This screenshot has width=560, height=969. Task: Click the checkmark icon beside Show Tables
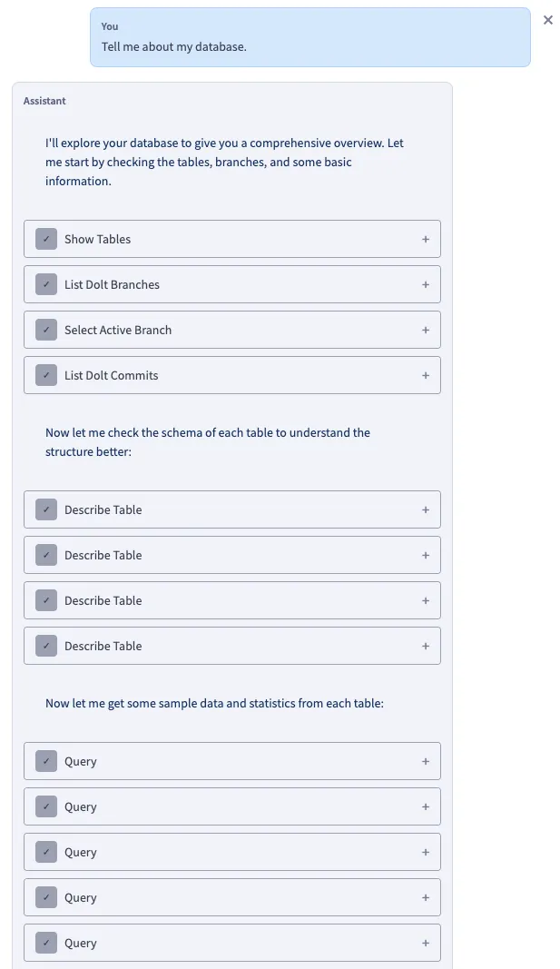coord(46,239)
